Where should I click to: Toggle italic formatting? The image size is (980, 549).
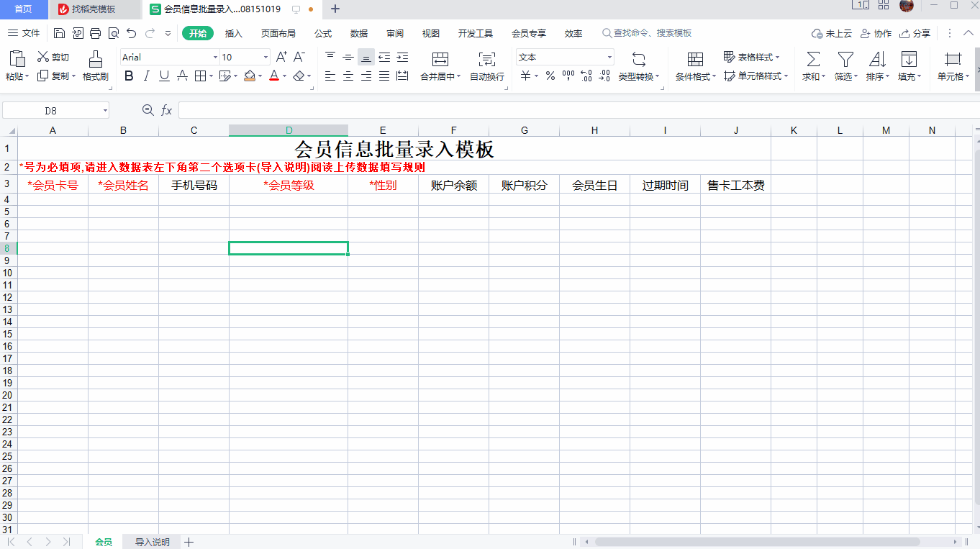[x=146, y=76]
